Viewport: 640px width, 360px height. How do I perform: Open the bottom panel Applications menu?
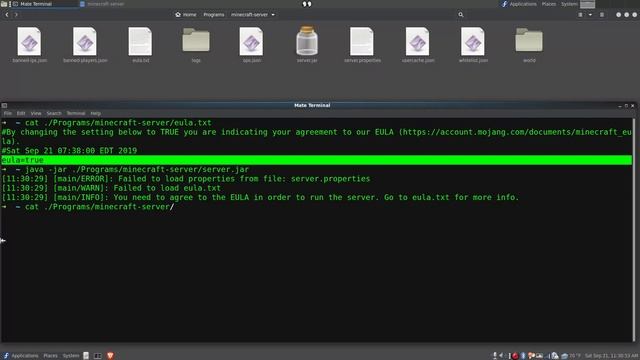tap(24, 356)
